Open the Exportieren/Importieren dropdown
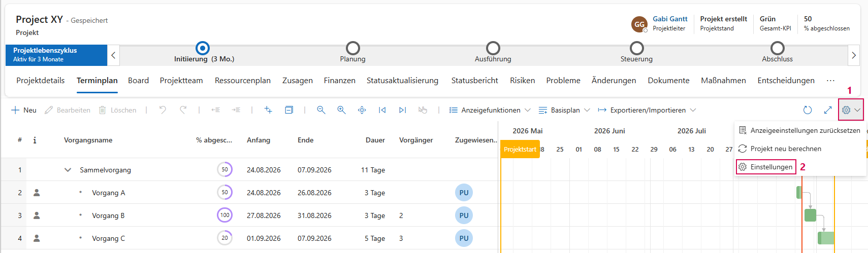 click(647, 110)
